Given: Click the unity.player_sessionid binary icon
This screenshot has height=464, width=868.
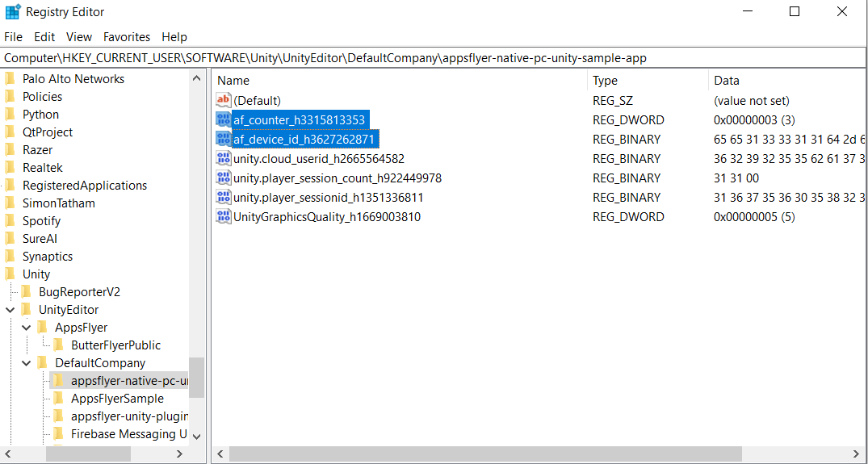Looking at the screenshot, I should pos(223,197).
